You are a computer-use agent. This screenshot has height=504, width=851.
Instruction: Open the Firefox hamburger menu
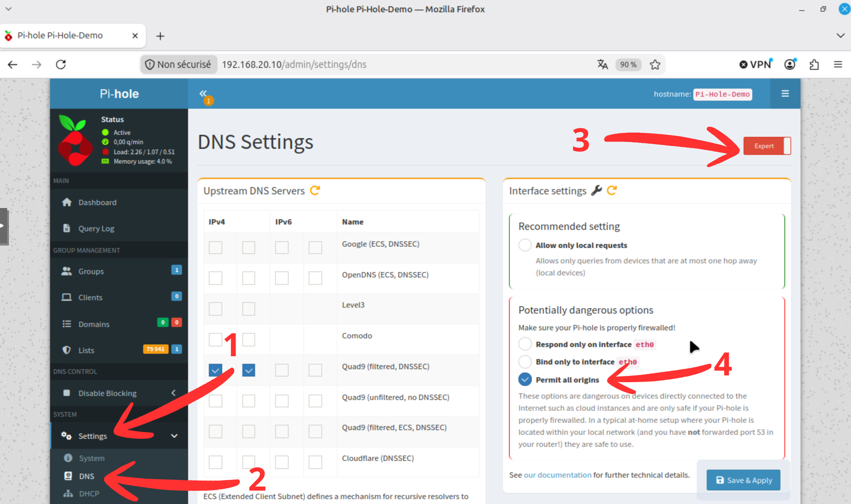[x=838, y=65]
